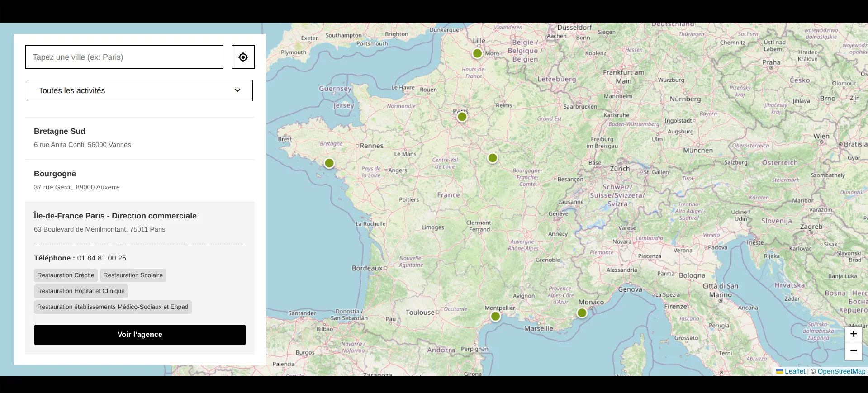868x393 pixels.
Task: Zoom out on the map
Action: (x=853, y=351)
